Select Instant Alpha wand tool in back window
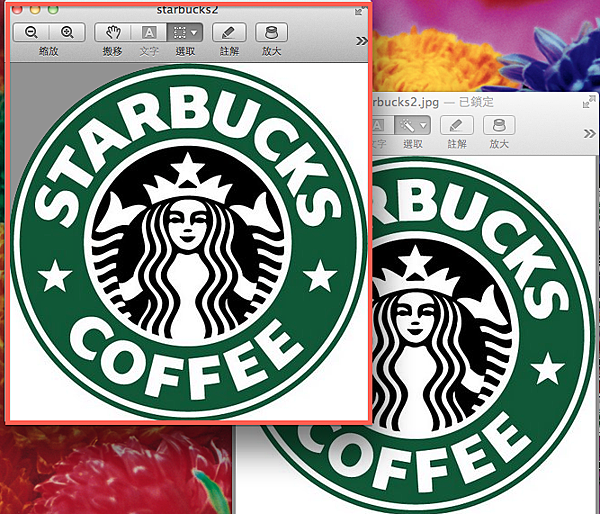600x514 pixels. coord(406,125)
